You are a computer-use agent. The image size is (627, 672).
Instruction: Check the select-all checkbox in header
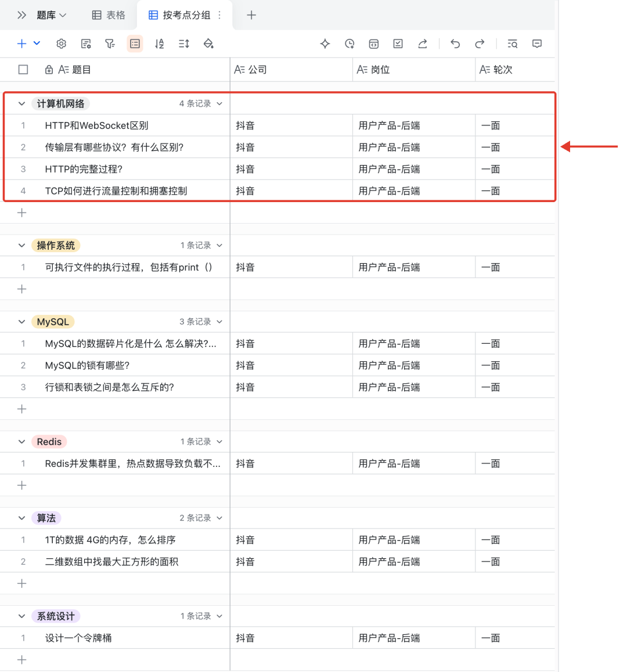coord(23,70)
